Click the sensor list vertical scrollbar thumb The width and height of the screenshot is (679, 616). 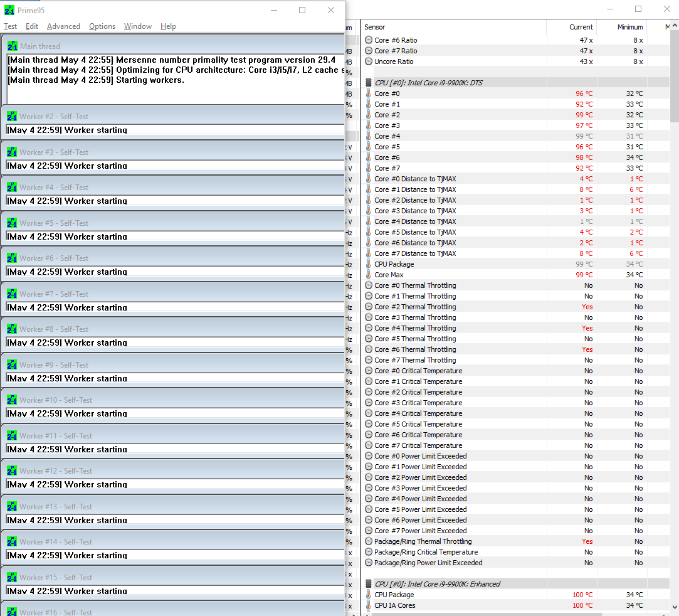[674, 77]
